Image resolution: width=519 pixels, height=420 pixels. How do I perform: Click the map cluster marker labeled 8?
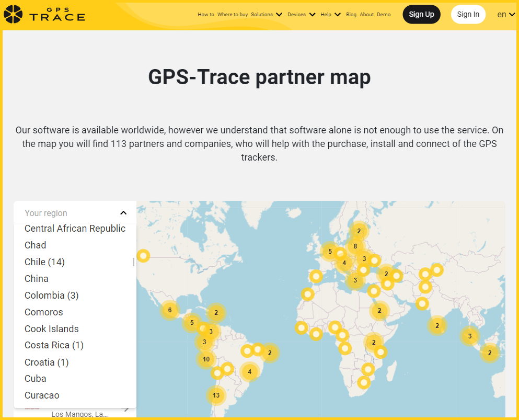pos(355,246)
